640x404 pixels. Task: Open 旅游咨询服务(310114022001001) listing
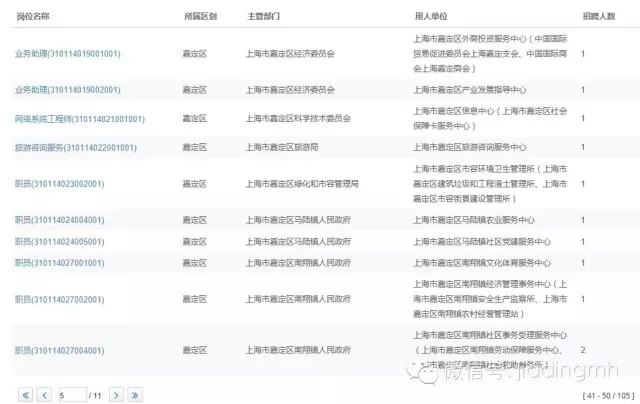pyautogui.click(x=76, y=148)
